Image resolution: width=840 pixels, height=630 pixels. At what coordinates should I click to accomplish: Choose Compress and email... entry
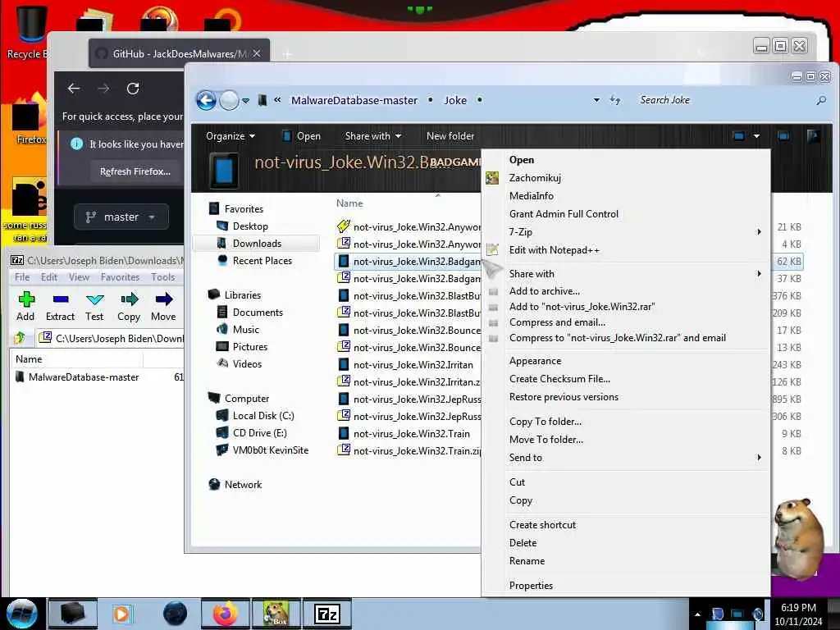point(557,322)
